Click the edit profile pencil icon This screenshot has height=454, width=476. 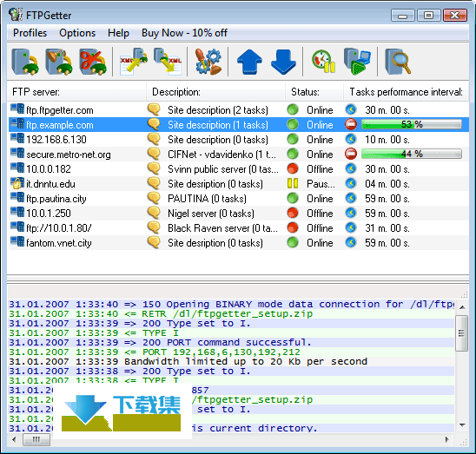[59, 62]
